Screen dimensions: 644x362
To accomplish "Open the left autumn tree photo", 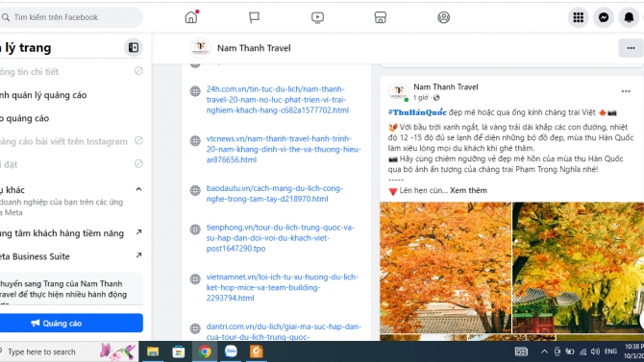I will (445, 268).
